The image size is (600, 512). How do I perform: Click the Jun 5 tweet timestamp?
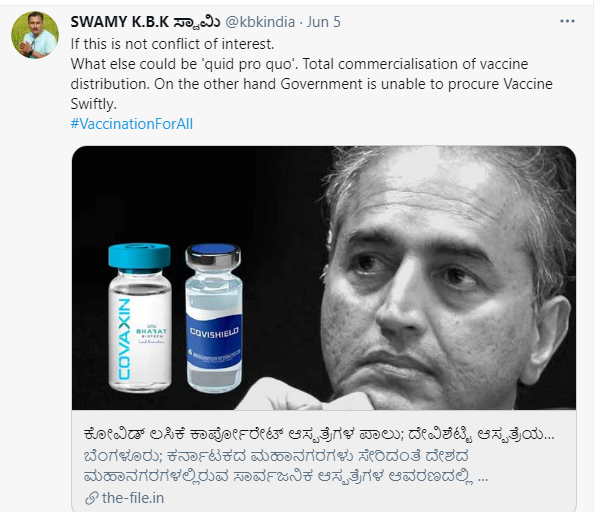coord(323,22)
